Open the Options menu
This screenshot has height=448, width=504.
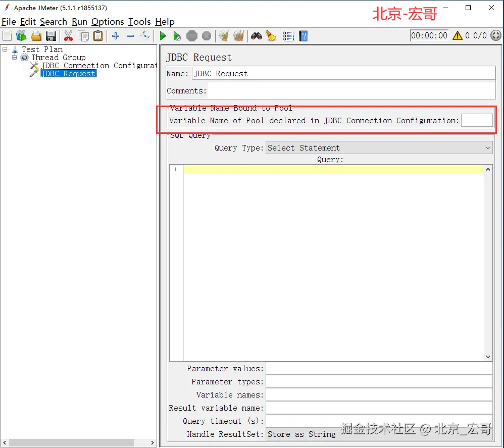pyautogui.click(x=108, y=22)
